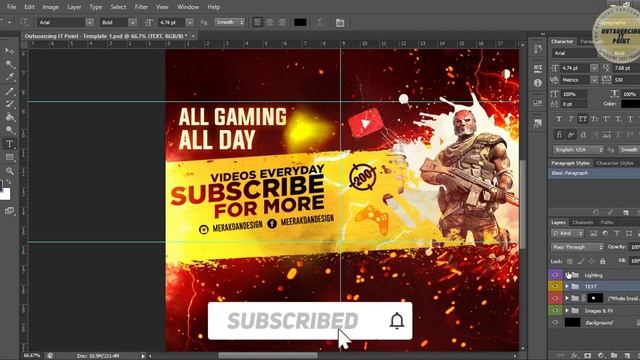This screenshot has width=640, height=360.
Task: Right align text in options bar
Action: pos(282,22)
